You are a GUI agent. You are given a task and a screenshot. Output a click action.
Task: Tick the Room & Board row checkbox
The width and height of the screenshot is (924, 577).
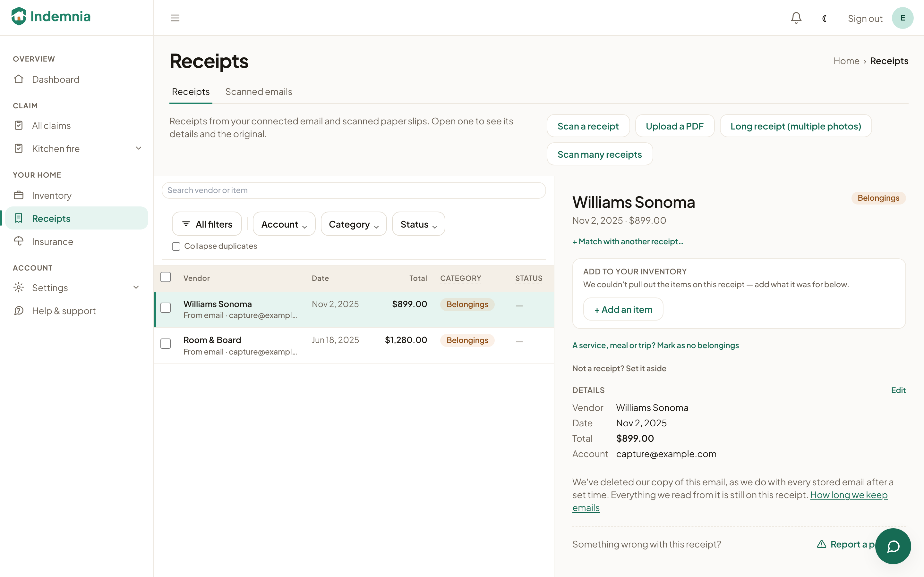tap(165, 343)
